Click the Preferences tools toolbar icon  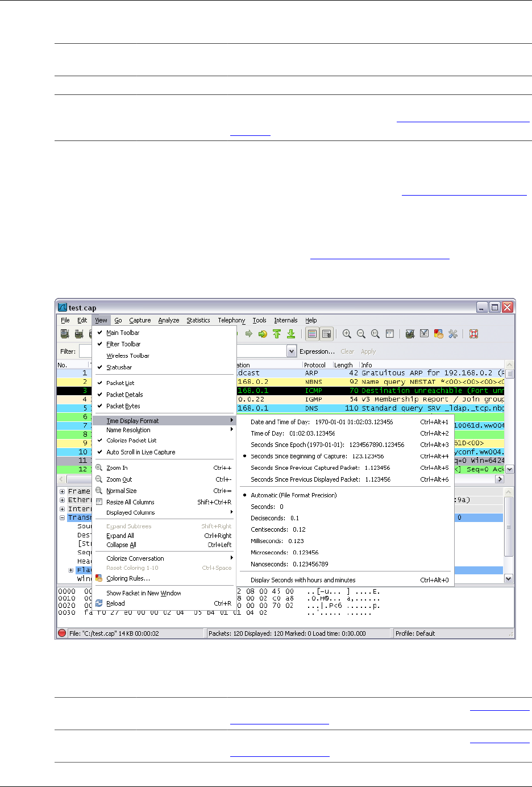click(453, 334)
